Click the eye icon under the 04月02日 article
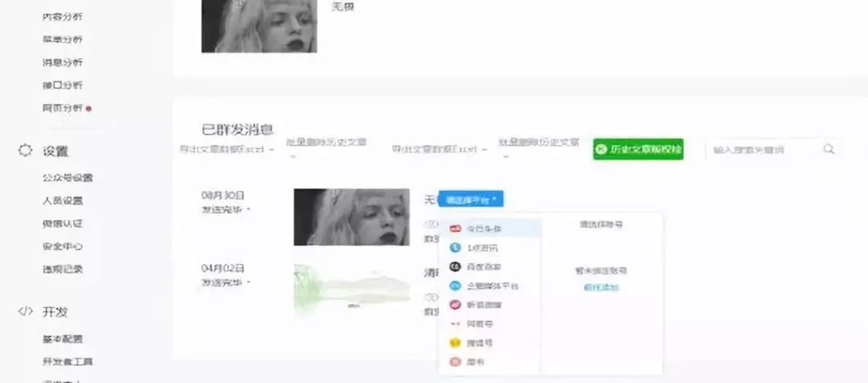The width and height of the screenshot is (868, 383). point(431,298)
